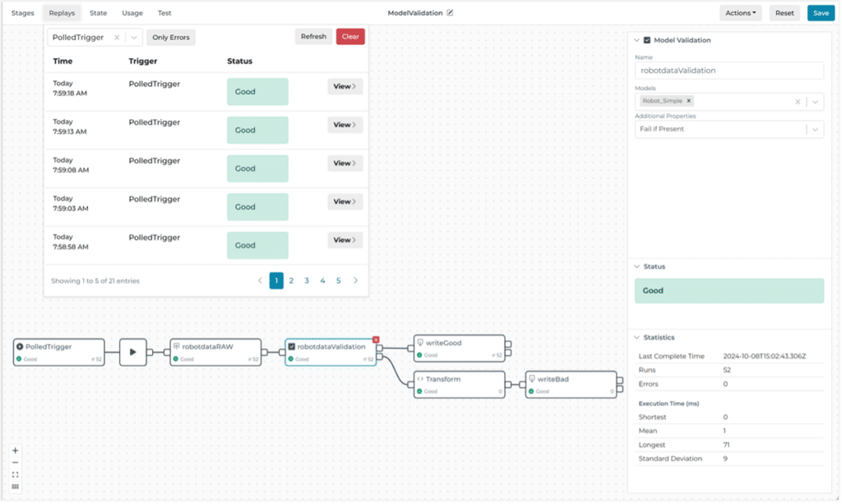Click the play arrow node in pipeline
Viewport: 842px width, 504px height.
pyautogui.click(x=133, y=352)
